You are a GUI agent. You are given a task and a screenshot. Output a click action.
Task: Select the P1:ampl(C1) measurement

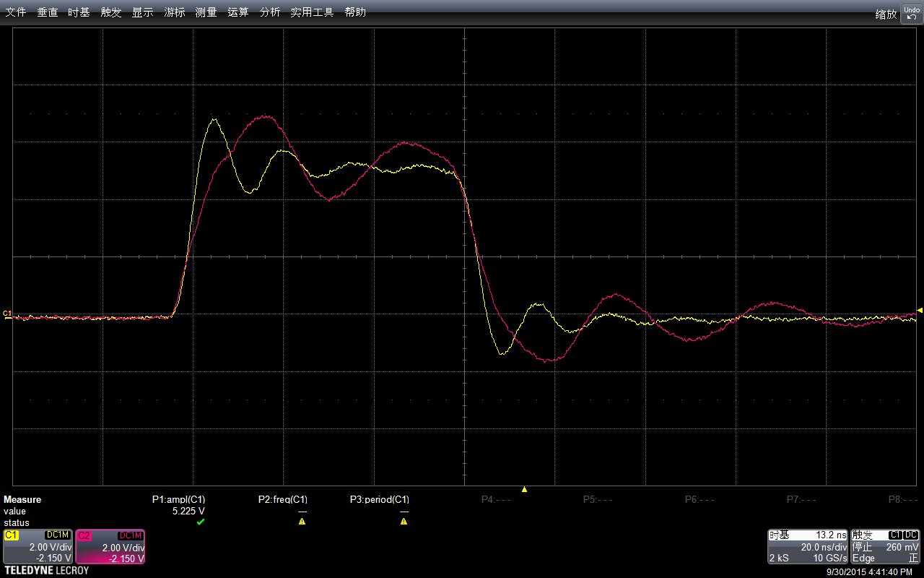click(178, 499)
